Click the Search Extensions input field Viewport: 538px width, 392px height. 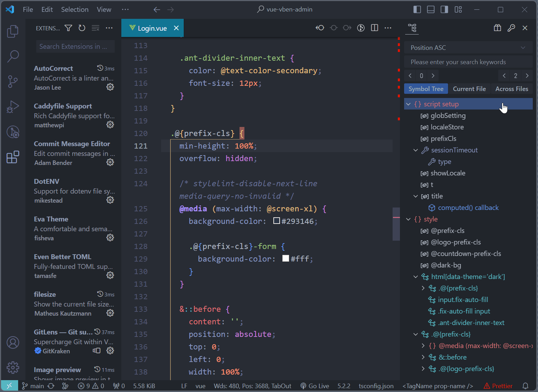point(75,46)
